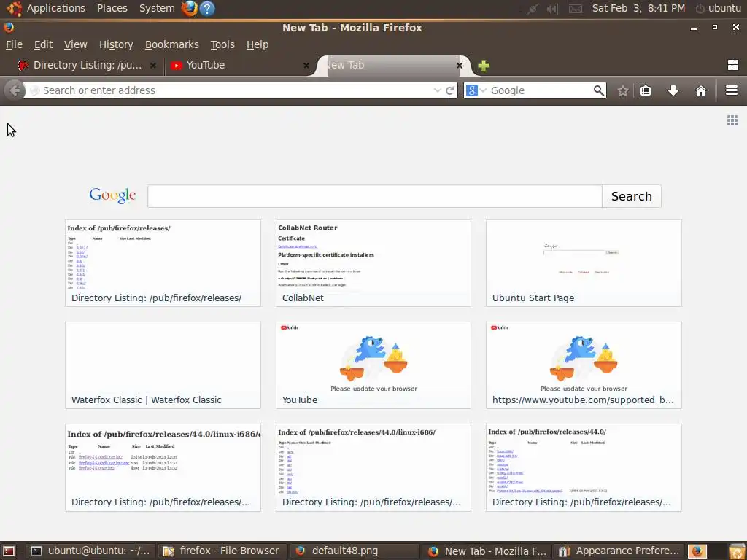This screenshot has height=560, width=747.
Task: Click the Firefox icon in the bottom-right panel
Action: pos(697,551)
